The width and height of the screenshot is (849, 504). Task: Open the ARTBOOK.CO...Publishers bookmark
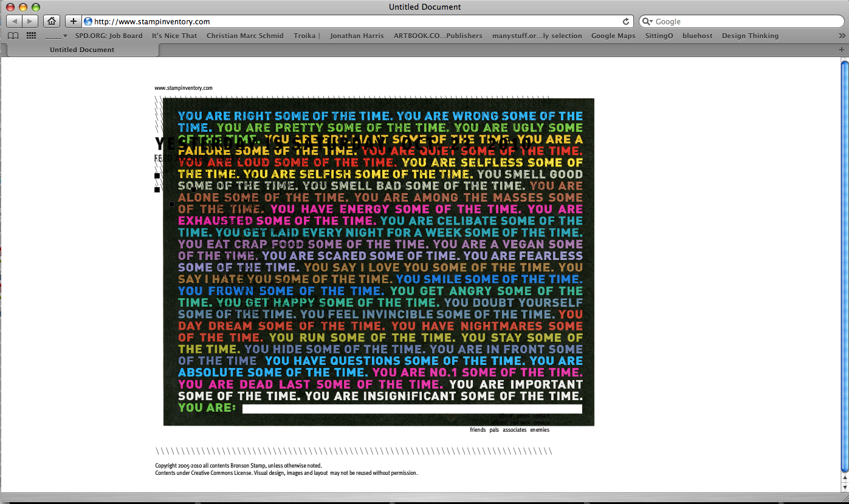pos(438,36)
